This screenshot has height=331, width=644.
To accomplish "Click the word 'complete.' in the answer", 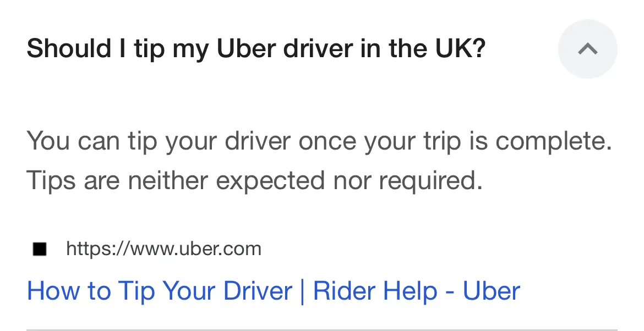I will click(554, 142).
